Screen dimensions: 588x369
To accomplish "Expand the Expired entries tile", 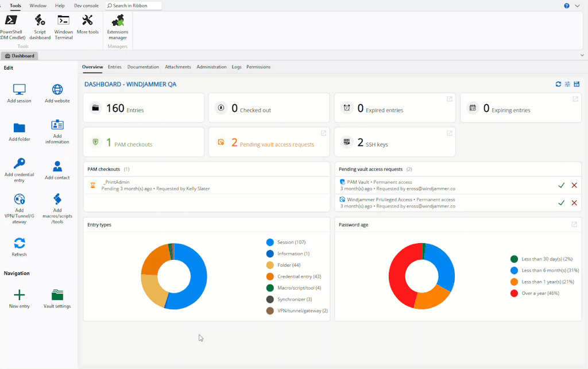I will 448,99.
